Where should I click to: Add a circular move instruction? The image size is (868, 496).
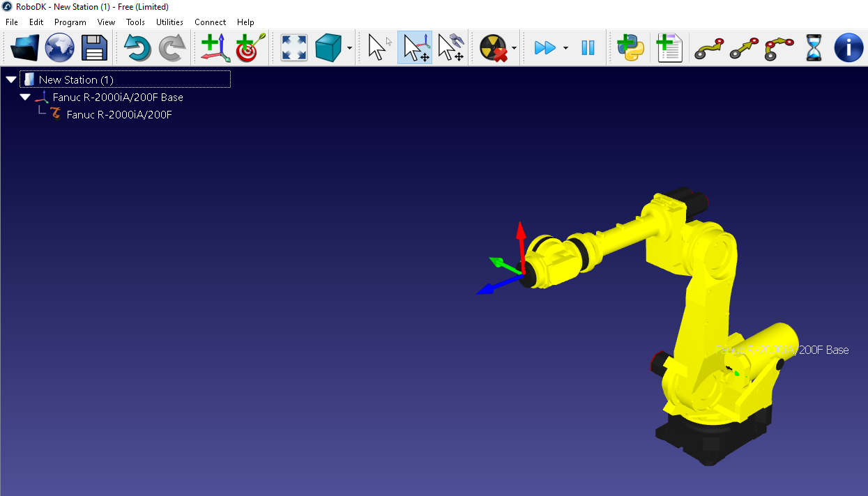pos(779,48)
